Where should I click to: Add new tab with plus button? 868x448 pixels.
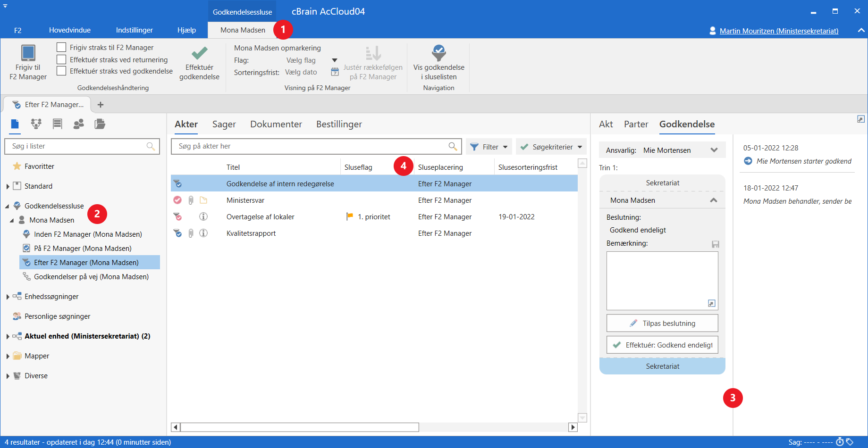point(100,105)
